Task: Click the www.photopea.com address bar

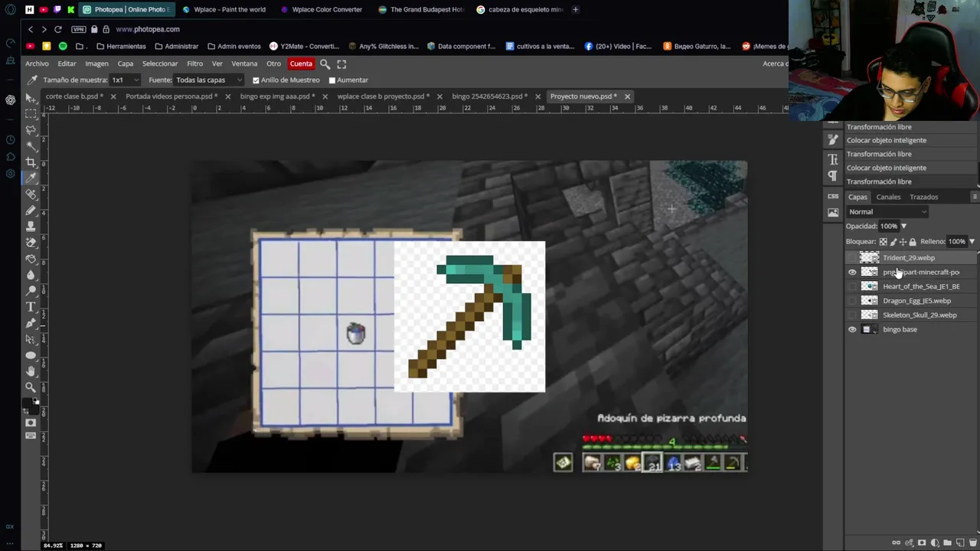Action: click(148, 29)
